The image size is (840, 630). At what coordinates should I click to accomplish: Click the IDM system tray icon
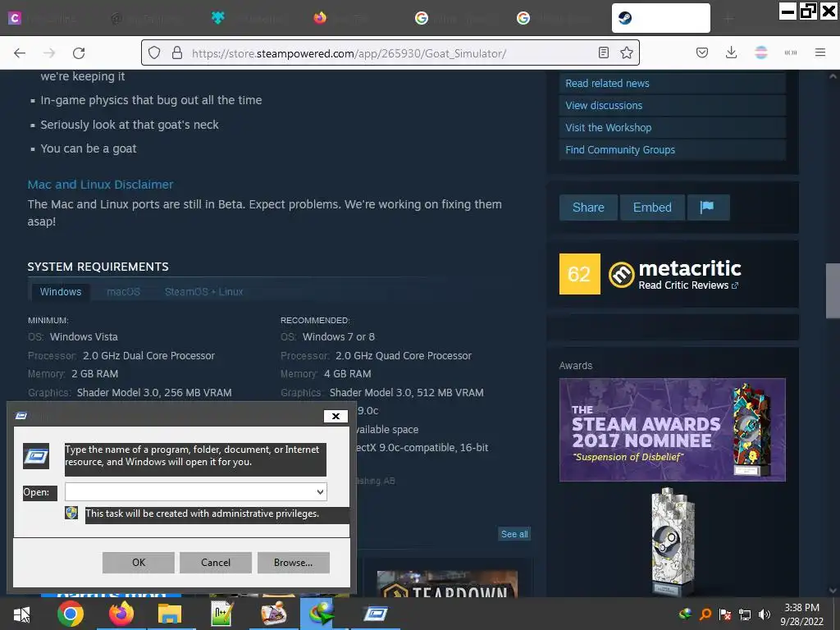coord(685,614)
